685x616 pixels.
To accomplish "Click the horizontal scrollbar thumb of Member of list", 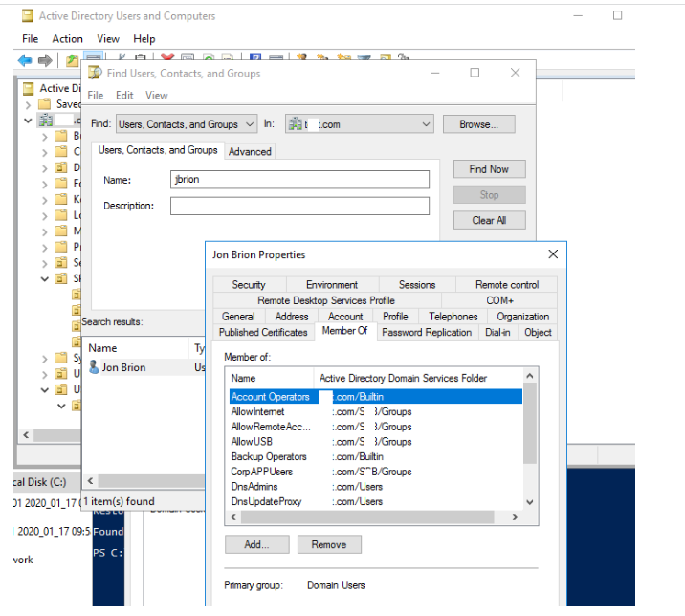I will pyautogui.click(x=367, y=517).
